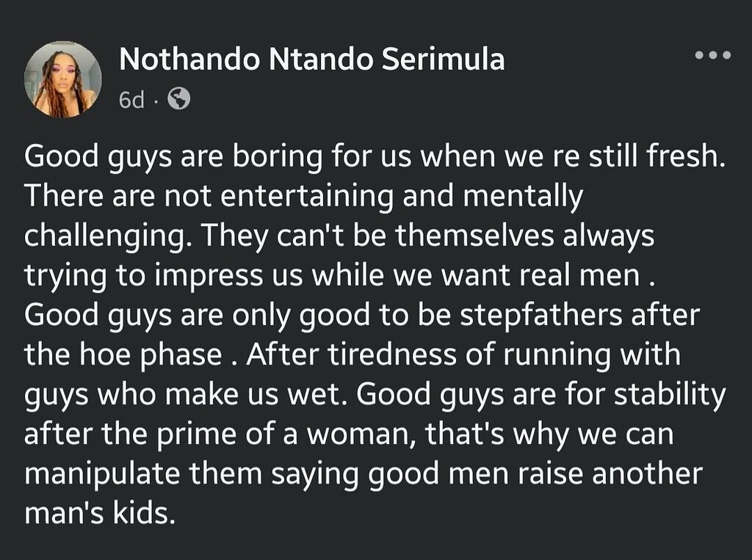Click the line starting "challenging. They can't"
Viewport: 752px width, 560px height.
(339, 236)
